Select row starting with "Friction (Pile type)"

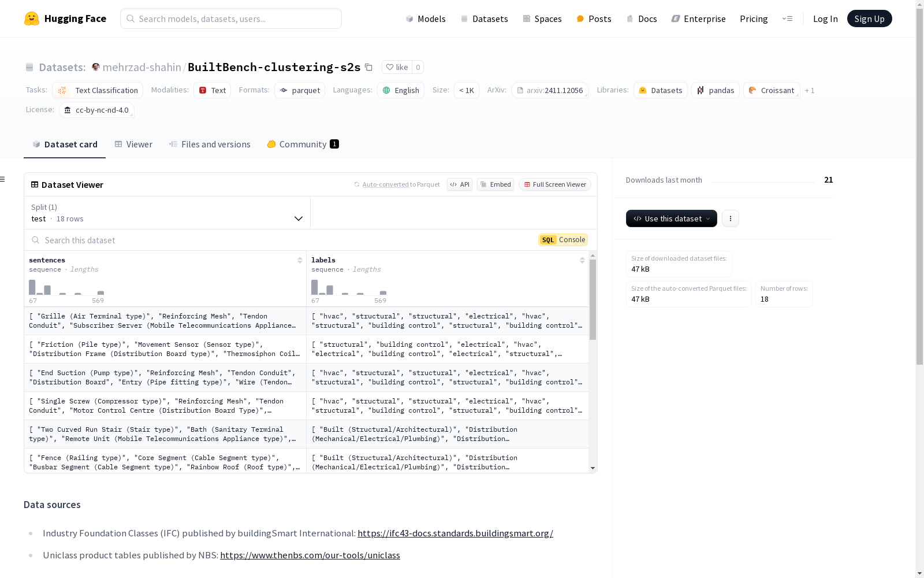click(306, 349)
